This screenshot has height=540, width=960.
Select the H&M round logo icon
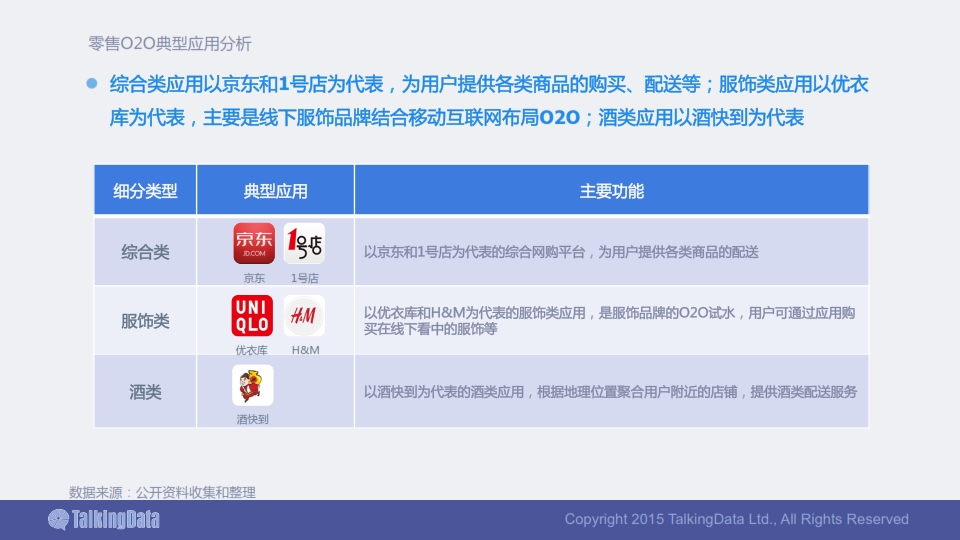pos(304,315)
